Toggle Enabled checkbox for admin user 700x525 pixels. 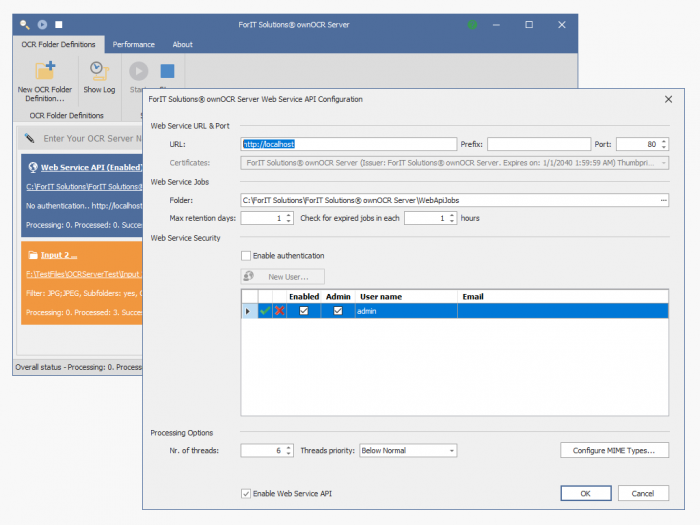(x=304, y=311)
